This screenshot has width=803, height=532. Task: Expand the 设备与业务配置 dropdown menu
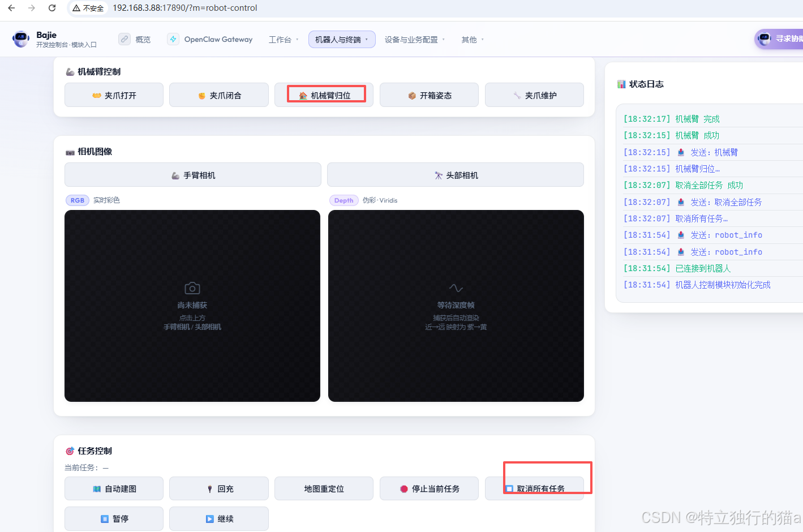pyautogui.click(x=415, y=40)
